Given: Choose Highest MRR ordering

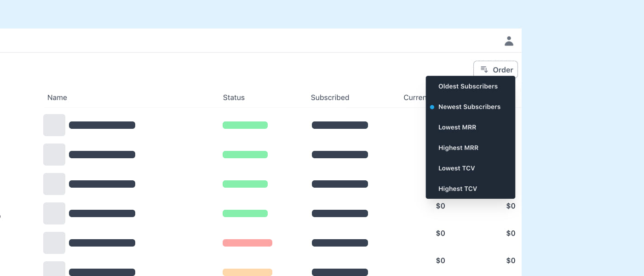Looking at the screenshot, I should (458, 148).
